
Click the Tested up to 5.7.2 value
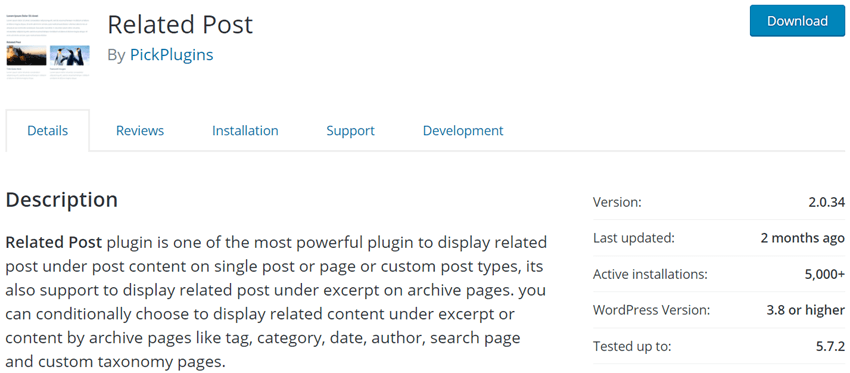[830, 346]
